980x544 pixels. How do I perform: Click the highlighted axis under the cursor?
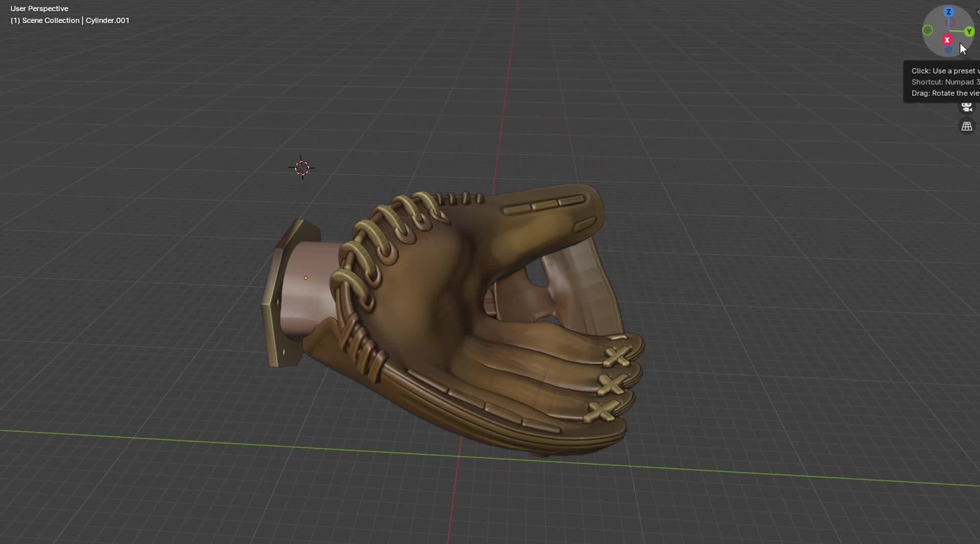[x=947, y=40]
